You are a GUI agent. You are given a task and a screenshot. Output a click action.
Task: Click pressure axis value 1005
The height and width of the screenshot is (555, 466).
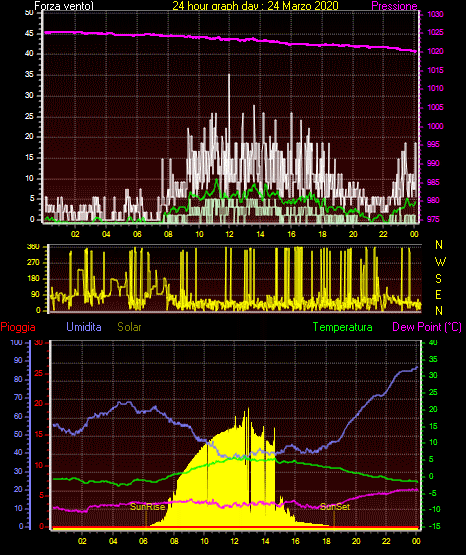[x=435, y=107]
